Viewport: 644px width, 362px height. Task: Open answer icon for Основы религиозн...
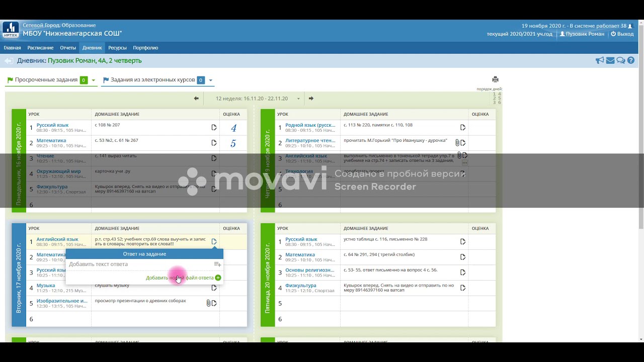tap(463, 273)
